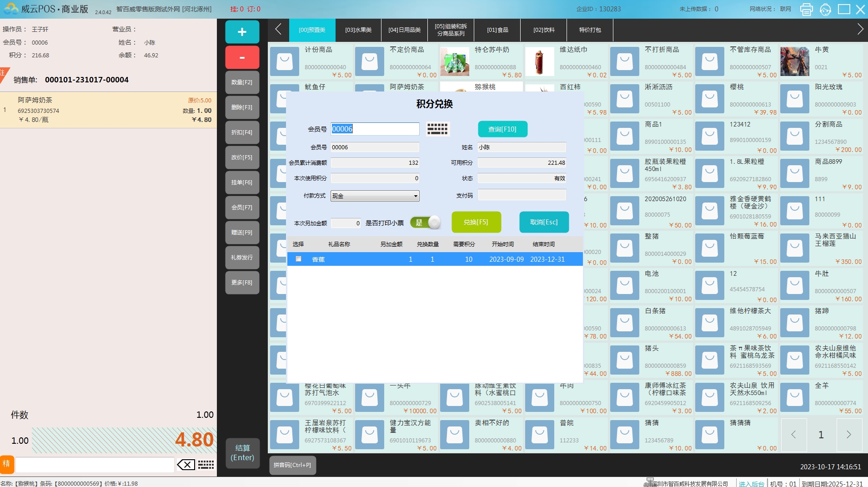Go to the next product page

point(848,435)
